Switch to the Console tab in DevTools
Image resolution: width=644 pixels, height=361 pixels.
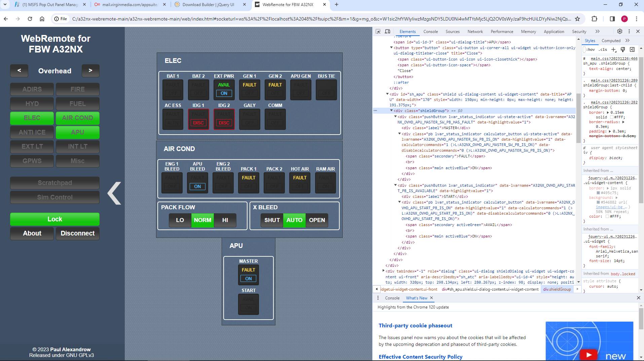click(430, 31)
